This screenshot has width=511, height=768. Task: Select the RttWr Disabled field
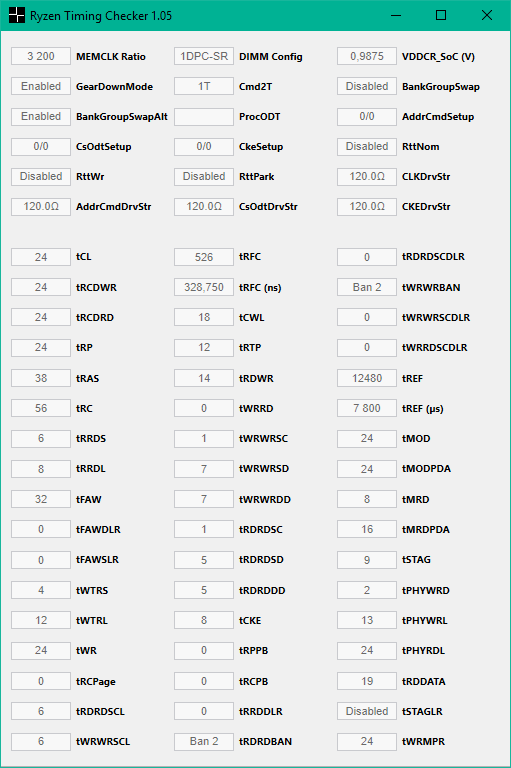(41, 176)
